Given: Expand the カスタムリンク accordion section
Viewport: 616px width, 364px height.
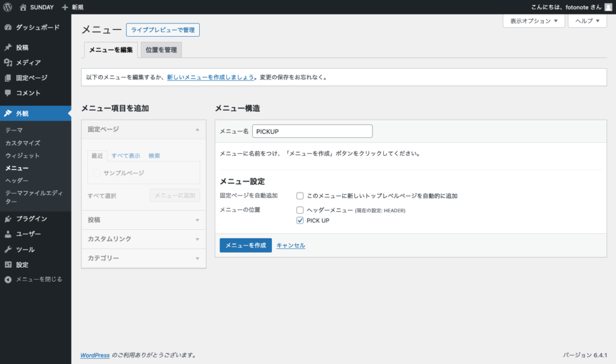Looking at the screenshot, I should coord(143,239).
